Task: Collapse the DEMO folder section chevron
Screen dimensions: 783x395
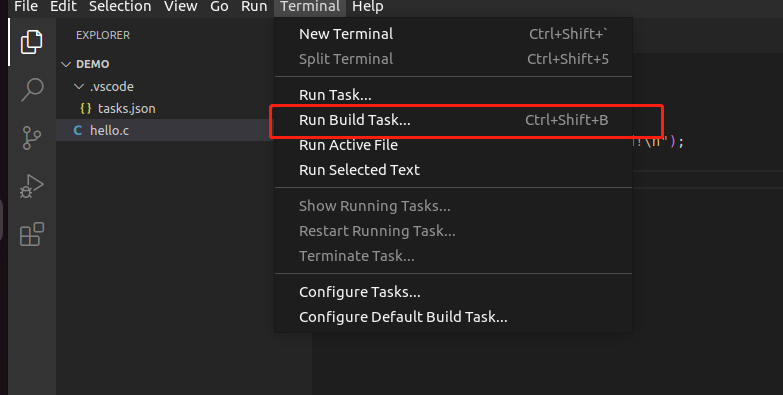Action: tap(66, 64)
